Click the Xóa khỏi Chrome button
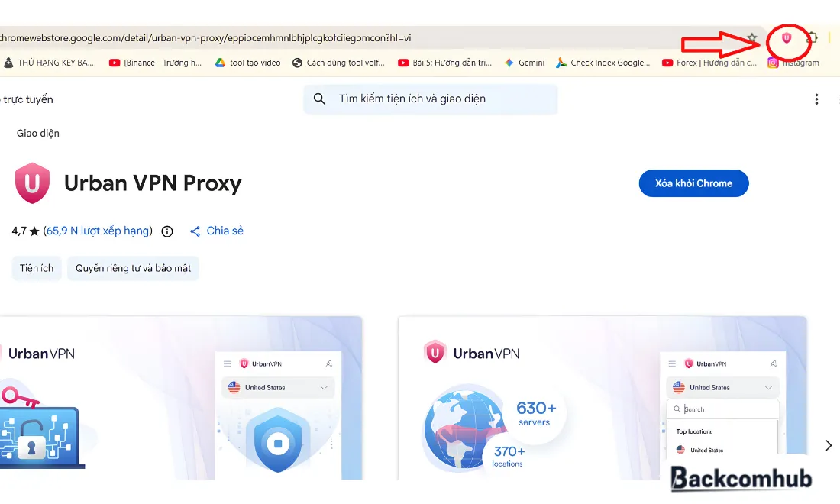The height and width of the screenshot is (504, 840). click(x=693, y=183)
